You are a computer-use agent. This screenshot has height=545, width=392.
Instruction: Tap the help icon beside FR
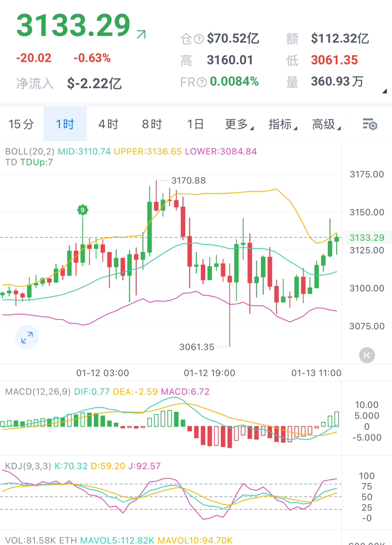(202, 82)
